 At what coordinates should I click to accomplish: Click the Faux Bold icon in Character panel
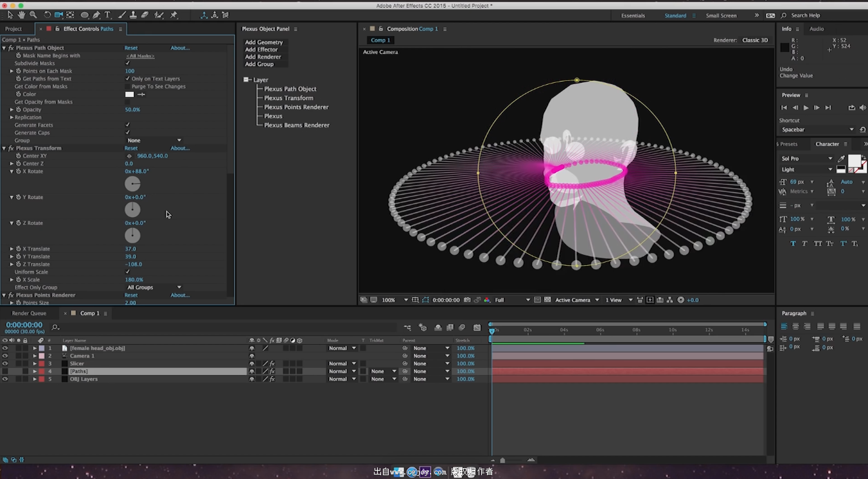tap(793, 243)
